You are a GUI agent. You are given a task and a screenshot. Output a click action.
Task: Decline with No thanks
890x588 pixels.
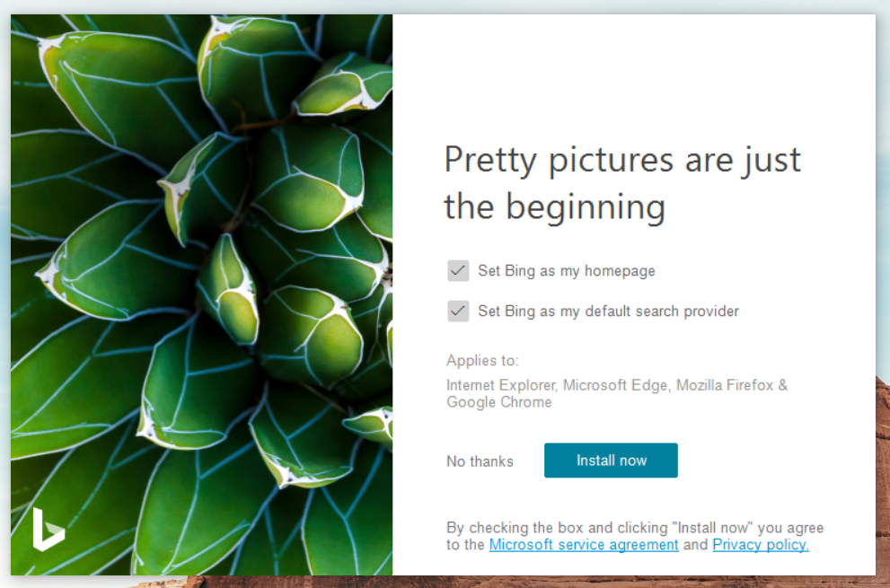coord(480,461)
